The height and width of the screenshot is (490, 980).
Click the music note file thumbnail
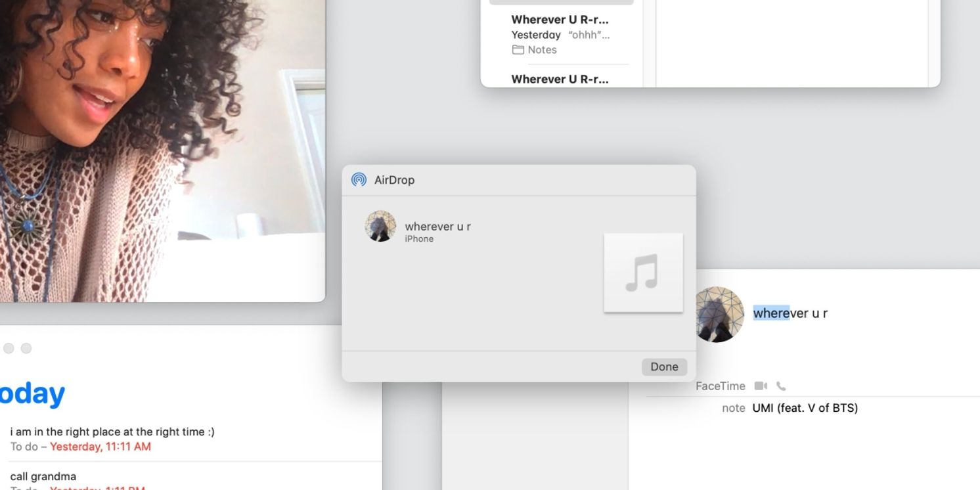click(x=643, y=273)
